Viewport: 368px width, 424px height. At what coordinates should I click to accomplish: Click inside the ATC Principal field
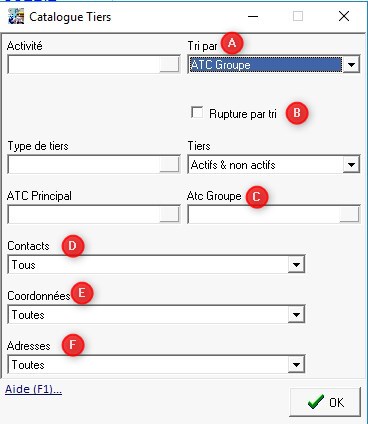(x=84, y=214)
